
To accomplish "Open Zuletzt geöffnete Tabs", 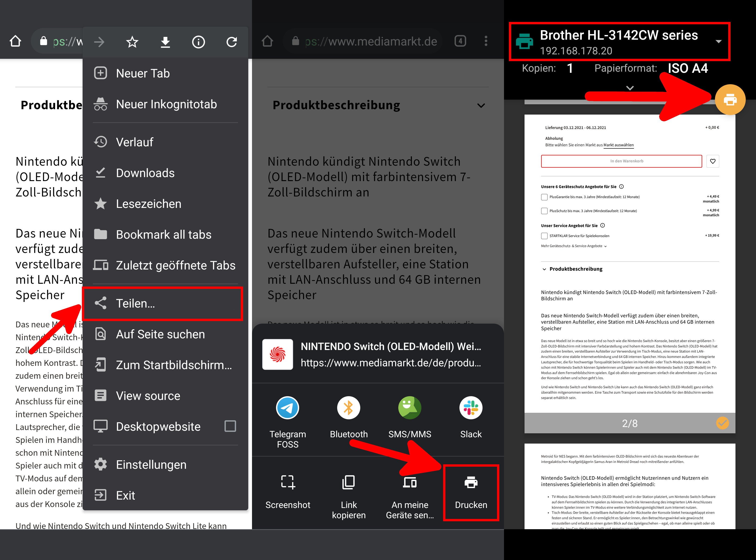I will [165, 266].
